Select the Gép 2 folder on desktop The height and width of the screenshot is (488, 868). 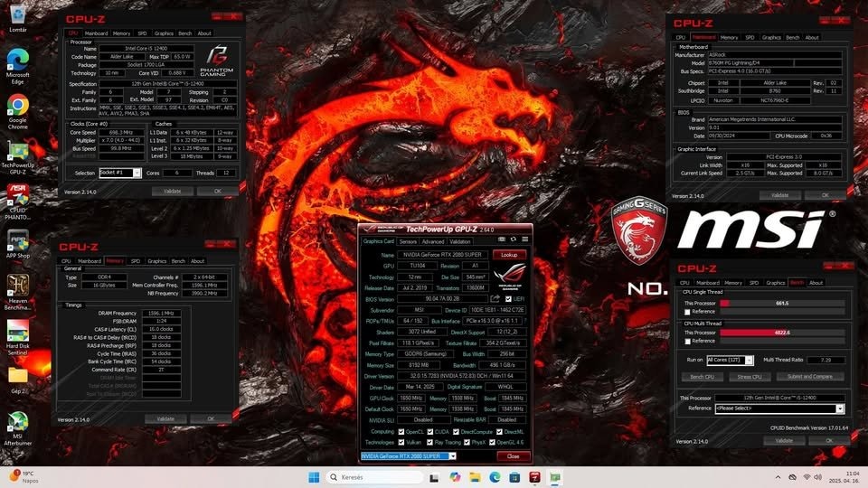click(x=18, y=380)
